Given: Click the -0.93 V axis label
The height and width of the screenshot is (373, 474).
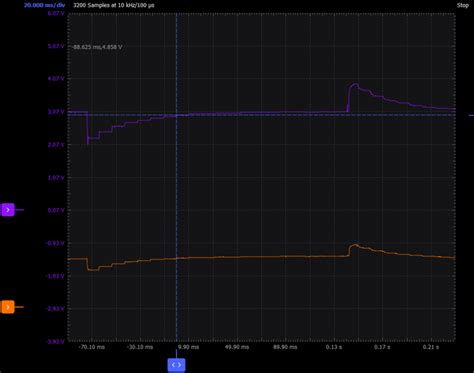Looking at the screenshot, I should [x=55, y=243].
